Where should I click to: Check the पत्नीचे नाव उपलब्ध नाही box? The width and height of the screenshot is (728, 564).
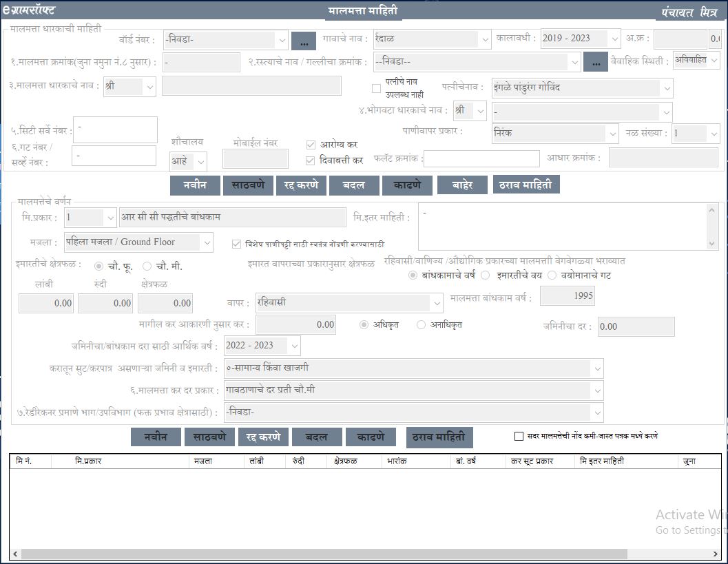click(x=376, y=88)
